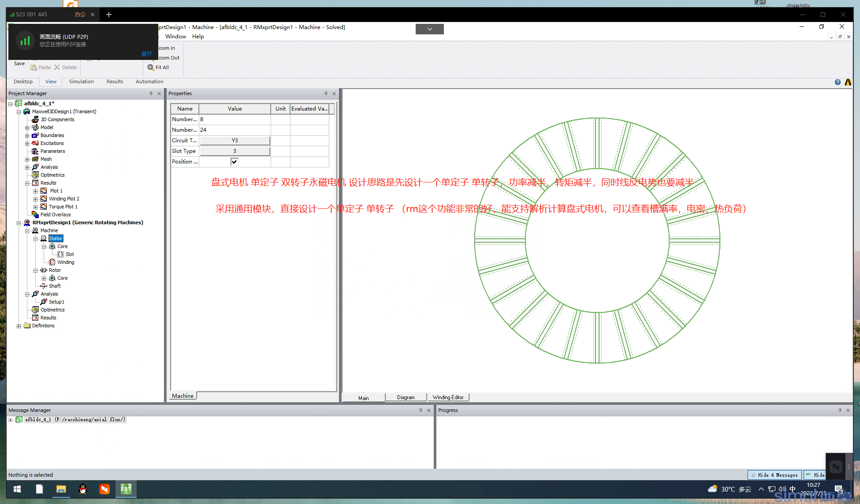This screenshot has height=504, width=860.
Task: Click the Y3 Circuit Type button
Action: [x=235, y=141]
